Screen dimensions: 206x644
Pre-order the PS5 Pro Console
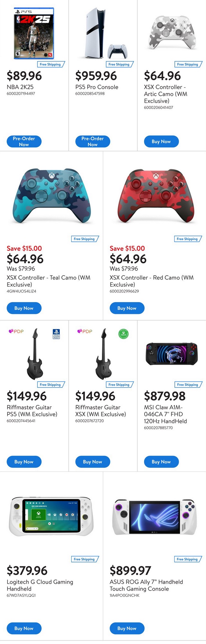[x=93, y=141]
